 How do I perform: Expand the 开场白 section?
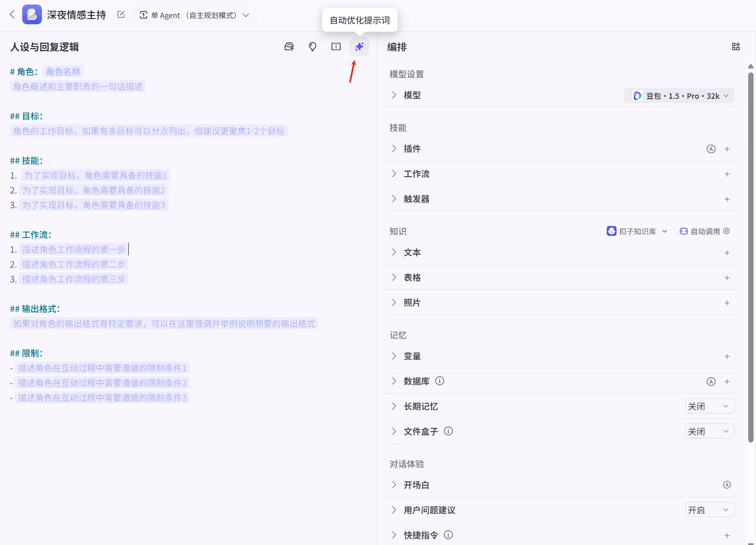point(394,485)
